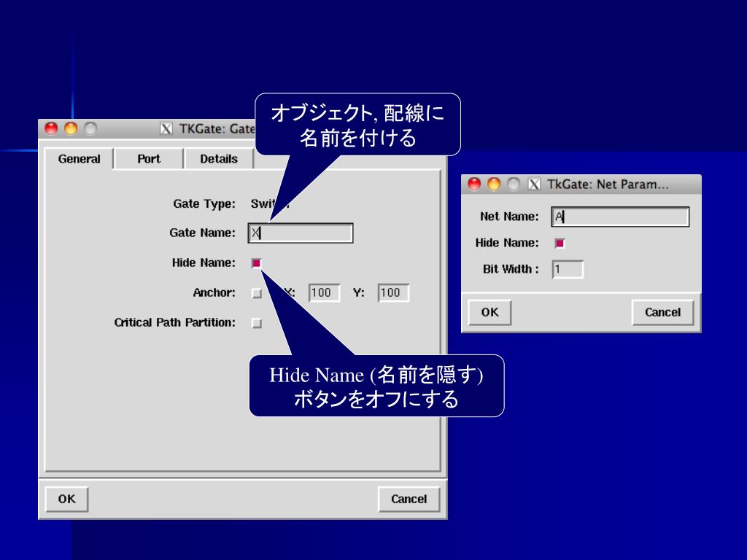Click the Anchor Y value field
The image size is (747, 560).
[x=393, y=293]
